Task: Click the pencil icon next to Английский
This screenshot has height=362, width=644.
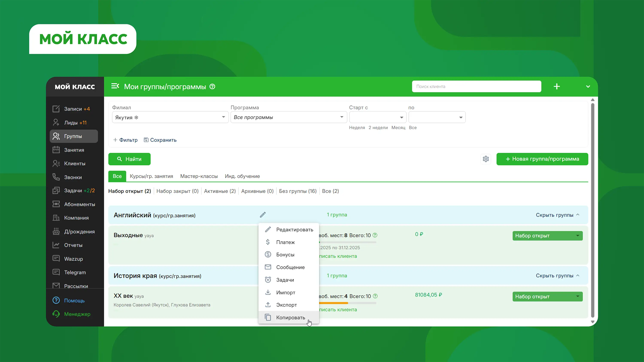Action: tap(263, 215)
